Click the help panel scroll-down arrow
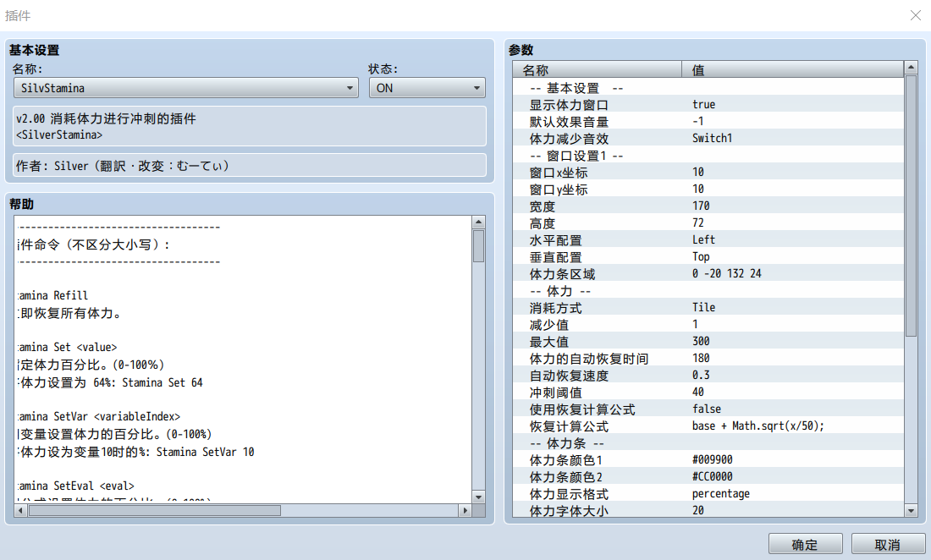Viewport: 931px width, 560px height. coord(478,497)
